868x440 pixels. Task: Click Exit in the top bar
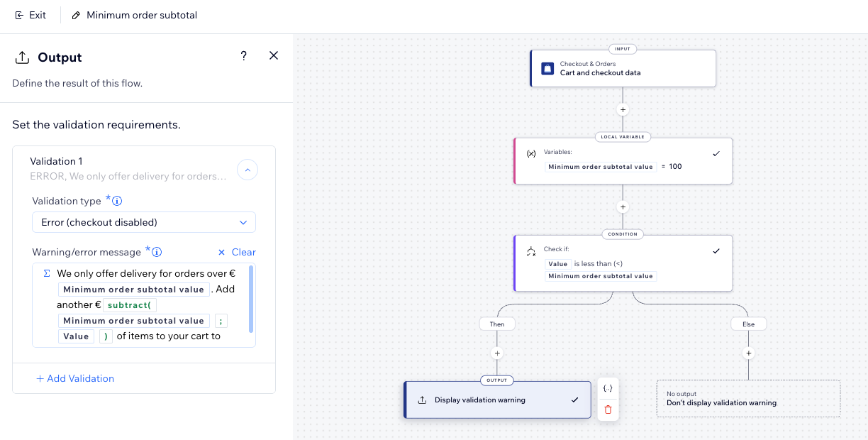[30, 15]
